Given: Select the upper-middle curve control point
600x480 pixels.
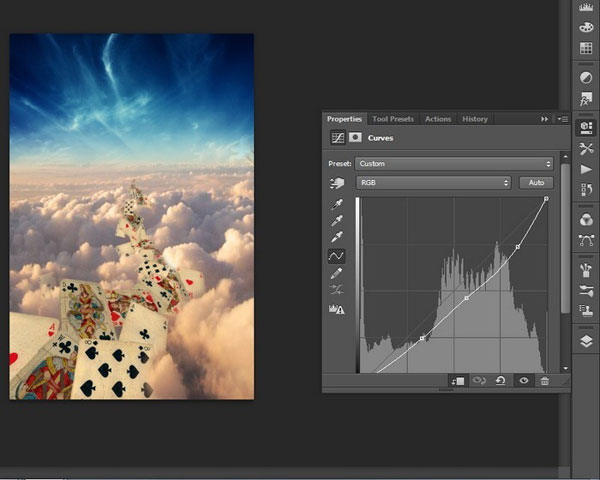Looking at the screenshot, I should pyautogui.click(x=518, y=247).
